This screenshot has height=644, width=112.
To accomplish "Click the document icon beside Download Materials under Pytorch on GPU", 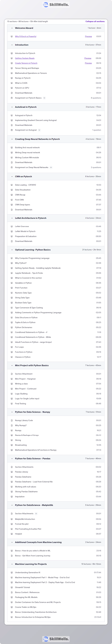I will click(x=12, y=93).
